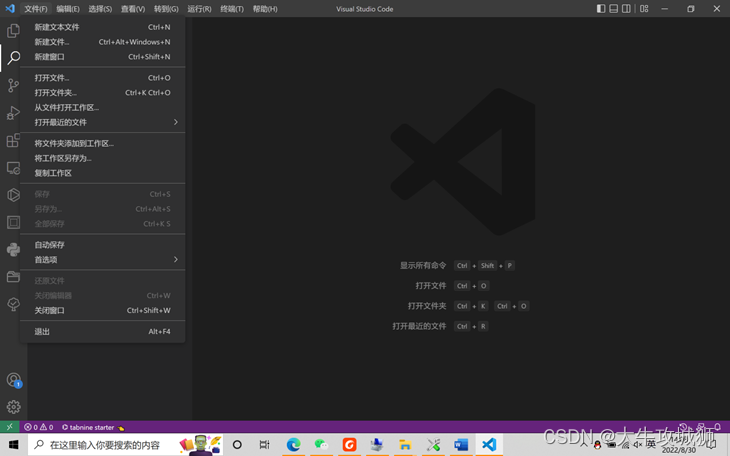Viewport: 730px width, 456px height.
Task: Toggle panel layout icon in title bar
Action: click(x=614, y=9)
